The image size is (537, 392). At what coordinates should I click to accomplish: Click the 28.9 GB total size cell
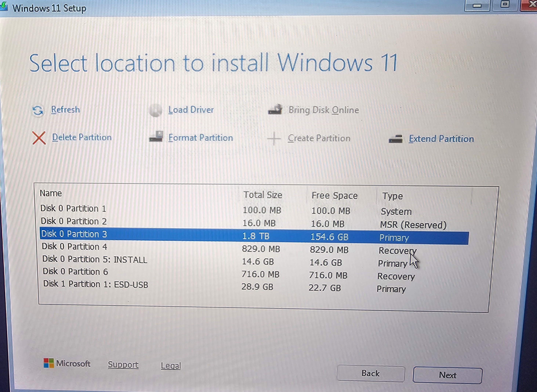coord(257,287)
